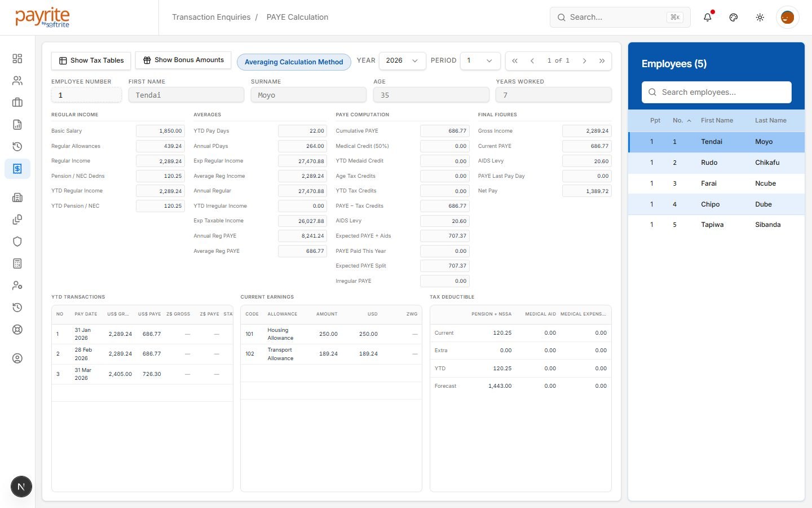Image resolution: width=812 pixels, height=508 pixels.
Task: Open the Period dropdown showing 1
Action: point(480,60)
